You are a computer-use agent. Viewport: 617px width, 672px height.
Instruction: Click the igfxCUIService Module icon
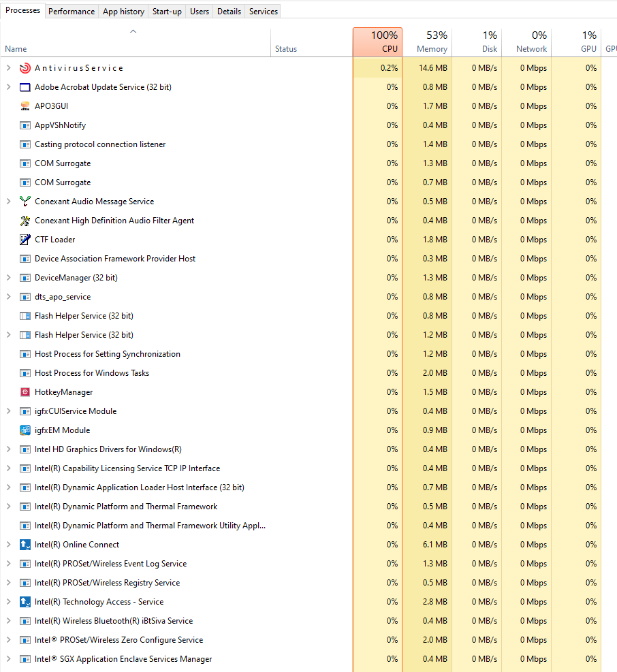(x=25, y=411)
